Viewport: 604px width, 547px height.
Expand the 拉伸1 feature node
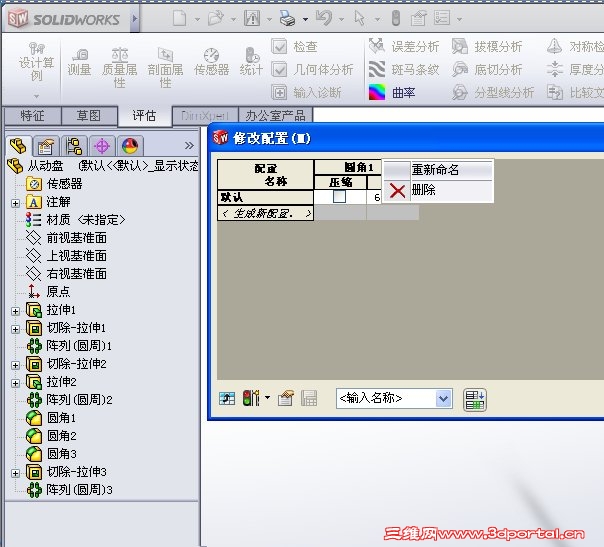(x=15, y=311)
